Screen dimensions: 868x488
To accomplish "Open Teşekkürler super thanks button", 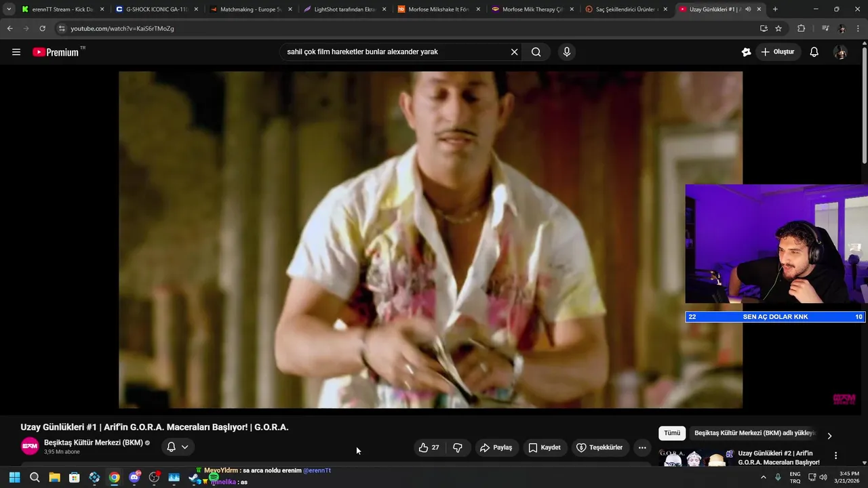I will (599, 447).
